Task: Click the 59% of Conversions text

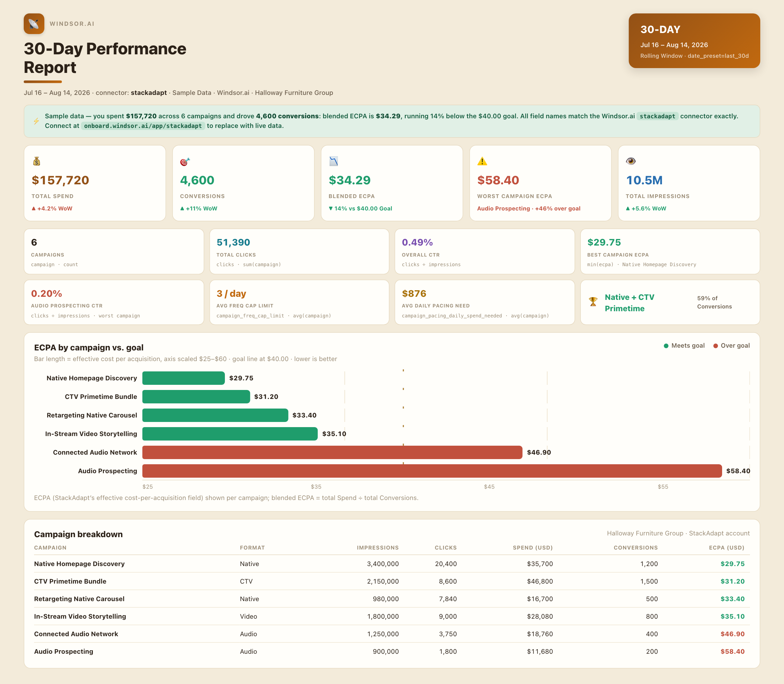Action: [x=715, y=302]
